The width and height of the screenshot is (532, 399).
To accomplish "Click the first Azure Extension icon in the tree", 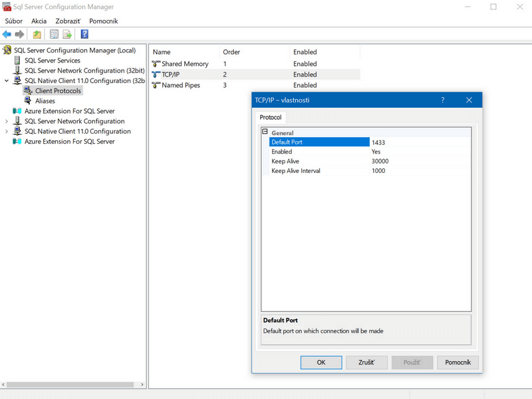I will point(17,111).
